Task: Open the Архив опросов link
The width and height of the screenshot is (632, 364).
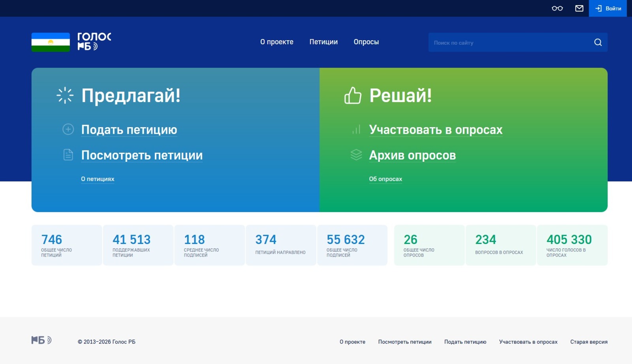Action: (412, 155)
